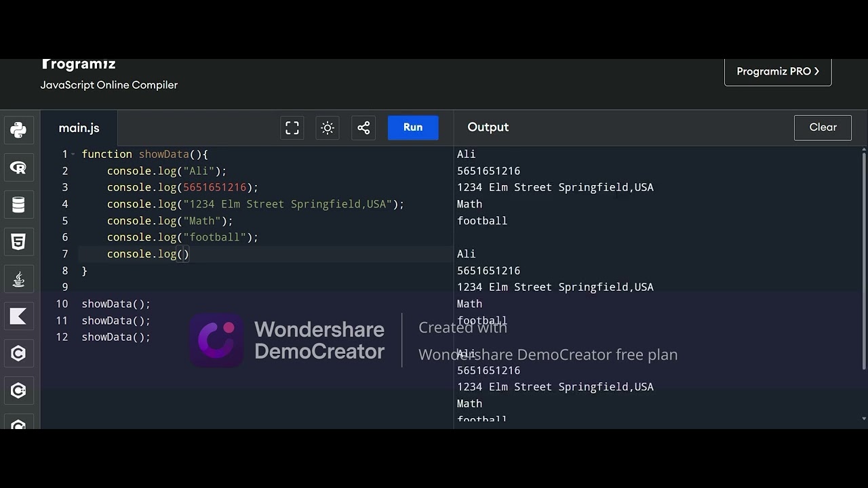Open the Java compiler icon
The width and height of the screenshot is (868, 488).
coord(18,279)
